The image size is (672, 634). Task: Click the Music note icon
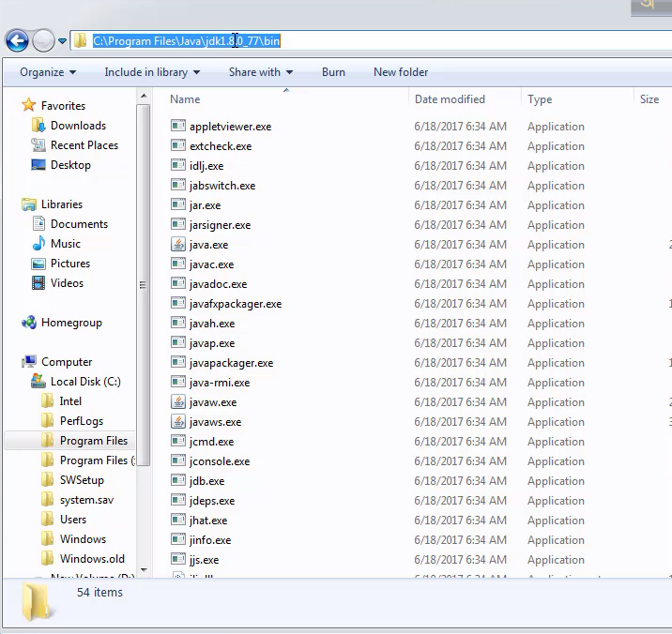coord(38,243)
